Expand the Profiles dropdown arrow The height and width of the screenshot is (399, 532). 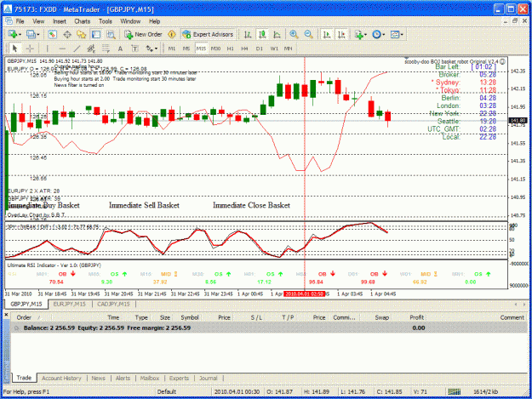pyautogui.click(x=38, y=35)
